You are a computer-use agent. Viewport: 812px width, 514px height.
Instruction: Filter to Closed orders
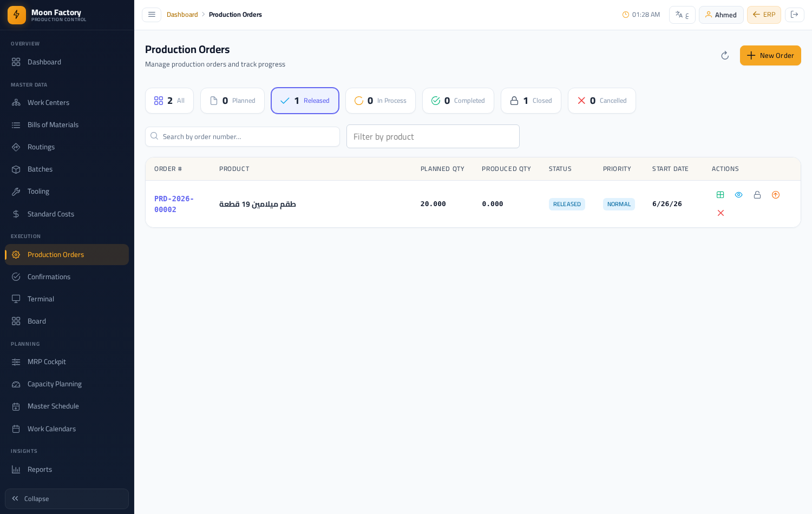click(531, 101)
